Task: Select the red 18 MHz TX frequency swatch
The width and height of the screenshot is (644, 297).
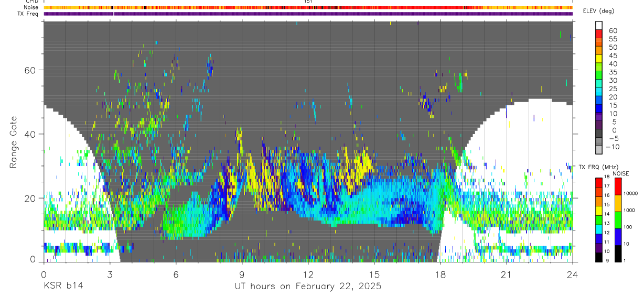Action: [x=599, y=182]
